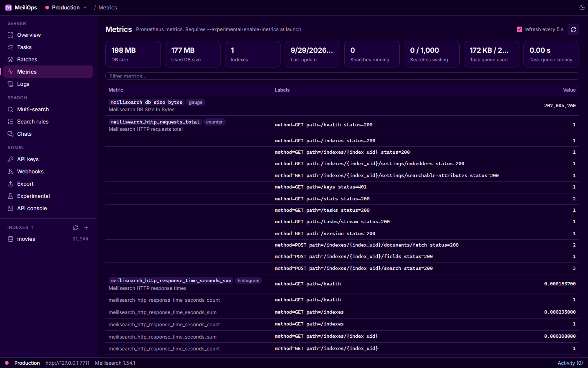The width and height of the screenshot is (588, 368).
Task: Click value 207,605,760
Action: 560,105
